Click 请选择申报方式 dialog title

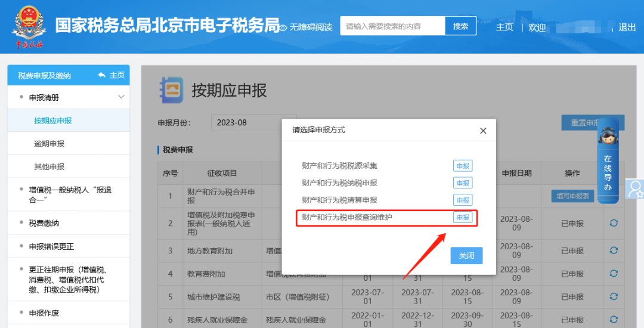click(x=318, y=130)
